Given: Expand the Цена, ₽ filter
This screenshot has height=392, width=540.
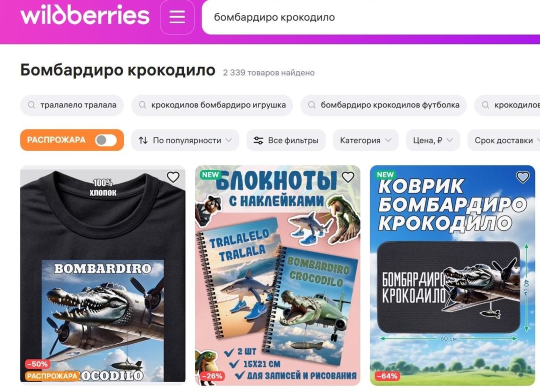Looking at the screenshot, I should 433,140.
